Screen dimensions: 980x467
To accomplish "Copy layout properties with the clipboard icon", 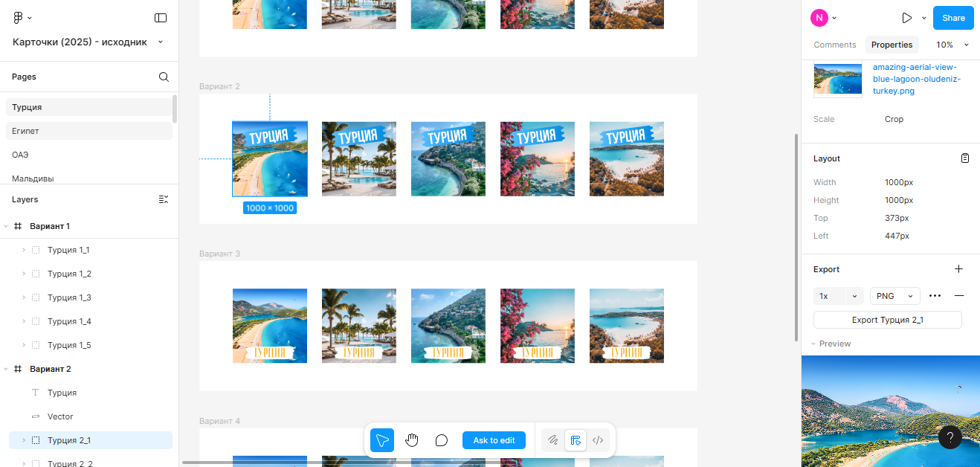I will [965, 158].
